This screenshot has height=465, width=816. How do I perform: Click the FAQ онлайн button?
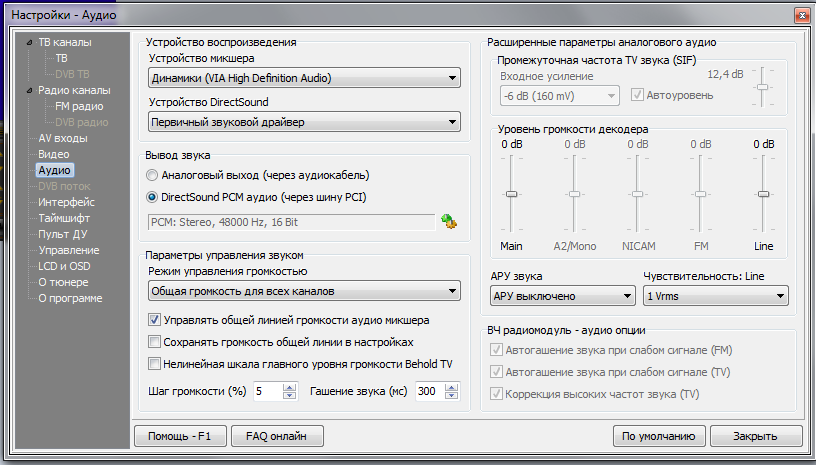coord(277,436)
